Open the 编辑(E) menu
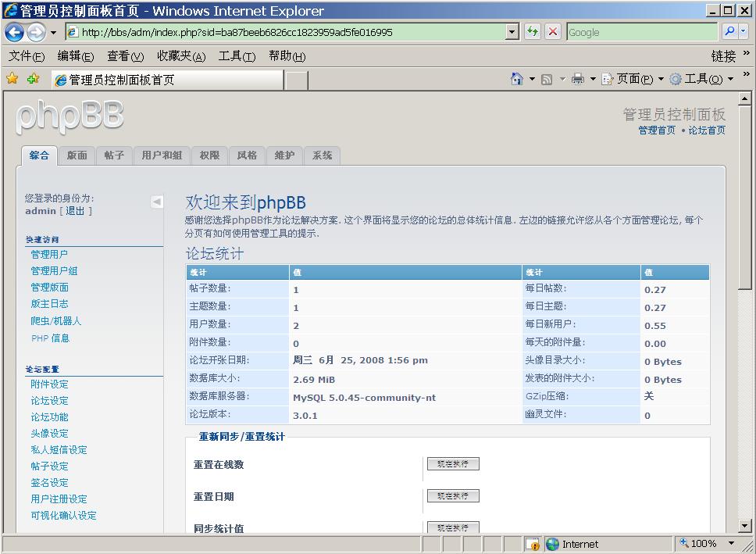The width and height of the screenshot is (756, 554). click(75, 56)
